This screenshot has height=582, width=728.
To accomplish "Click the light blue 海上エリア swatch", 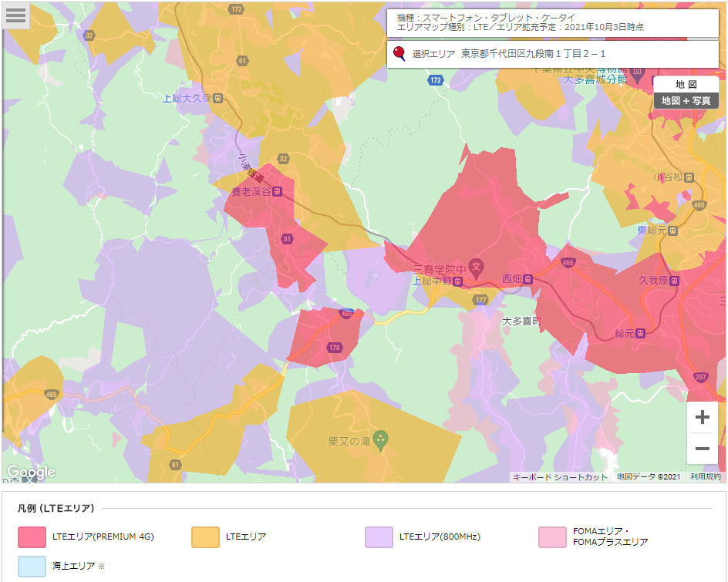I will pyautogui.click(x=32, y=566).
